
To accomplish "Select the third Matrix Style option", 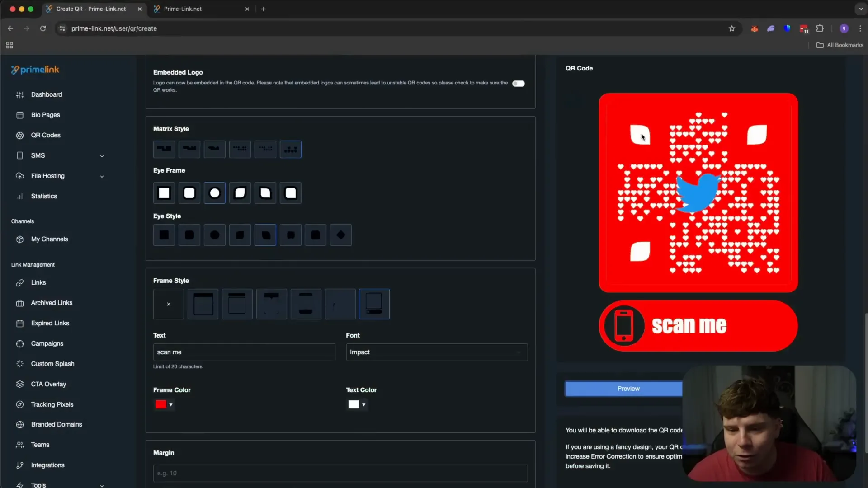I will coord(215,149).
